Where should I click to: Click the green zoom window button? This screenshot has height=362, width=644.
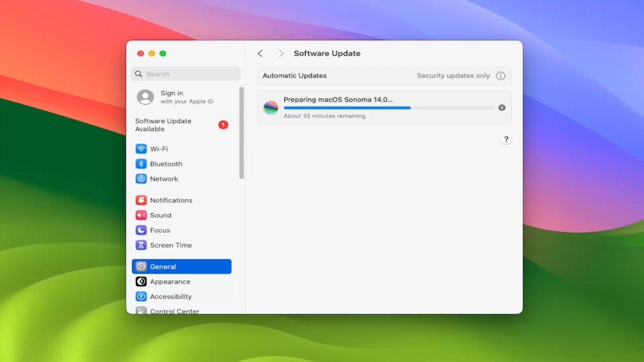click(163, 53)
